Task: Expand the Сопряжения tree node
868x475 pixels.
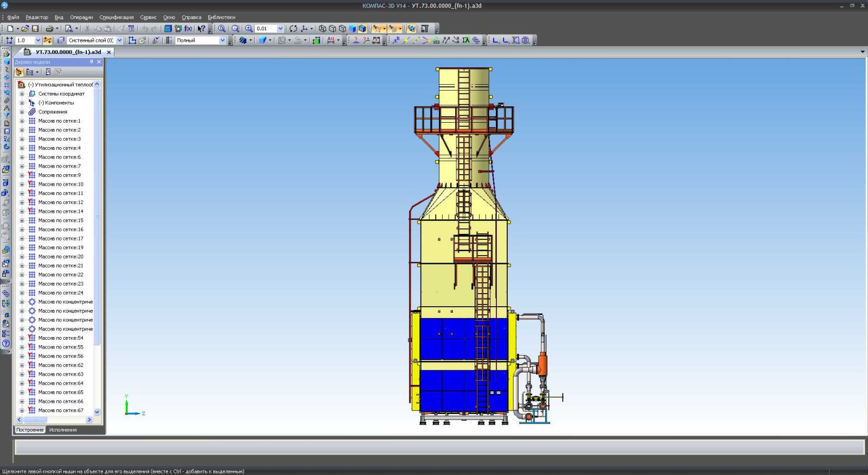Action: point(22,112)
